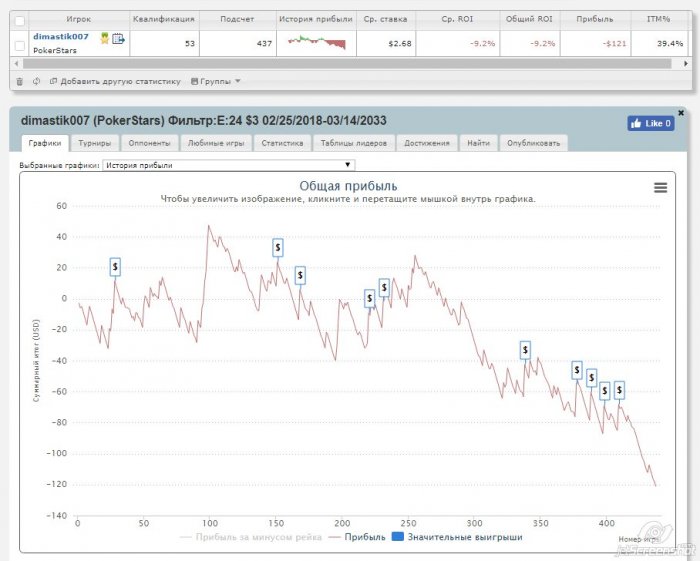
Task: Toggle 'Значительные выигрыши' legend series
Action: (x=457, y=537)
